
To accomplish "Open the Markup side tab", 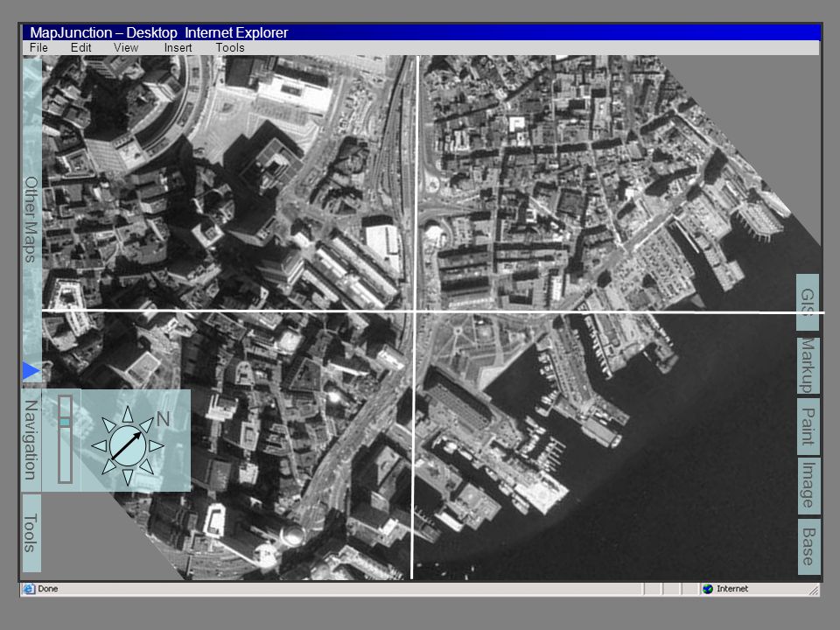I will point(808,366).
